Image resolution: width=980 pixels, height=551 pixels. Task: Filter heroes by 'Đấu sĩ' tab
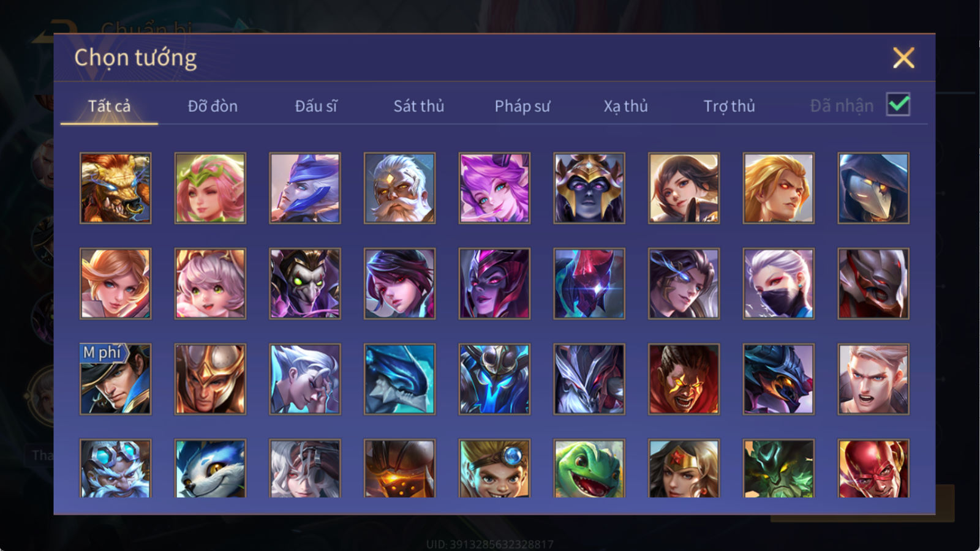pyautogui.click(x=315, y=106)
